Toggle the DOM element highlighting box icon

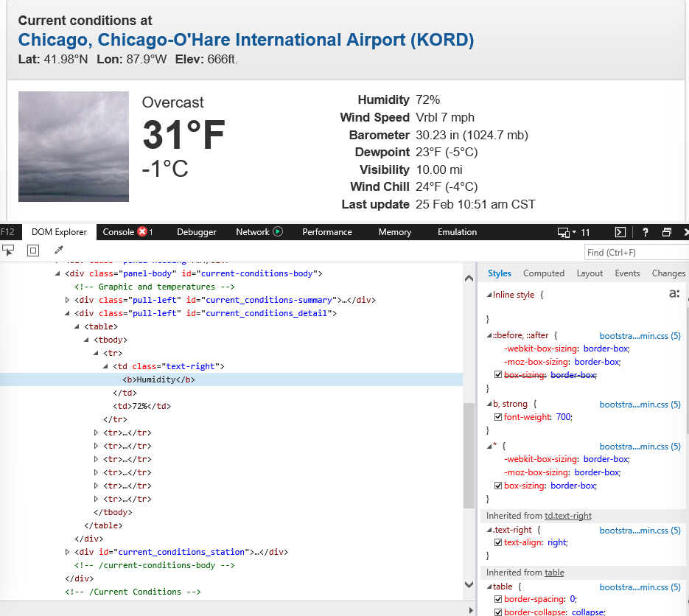(33, 251)
